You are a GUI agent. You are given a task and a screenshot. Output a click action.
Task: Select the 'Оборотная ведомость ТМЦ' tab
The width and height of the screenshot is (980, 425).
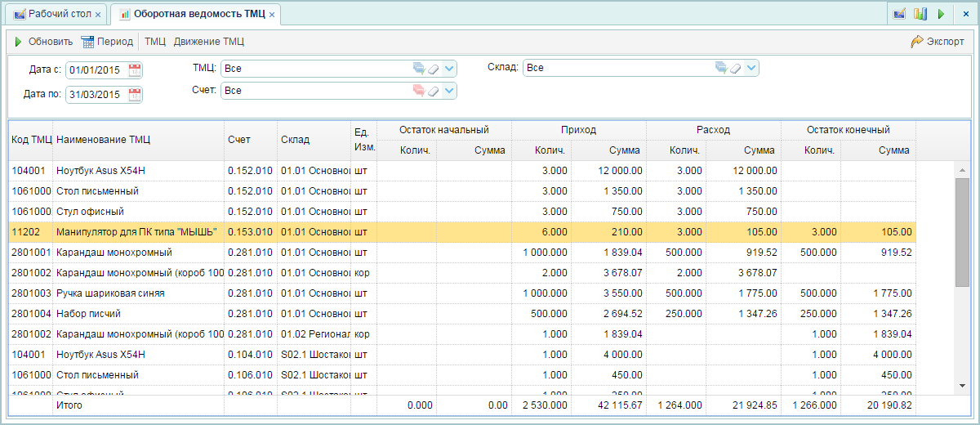[195, 14]
